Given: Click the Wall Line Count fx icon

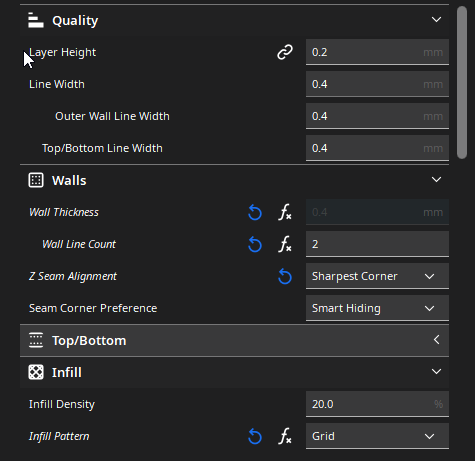Looking at the screenshot, I should (x=285, y=244).
